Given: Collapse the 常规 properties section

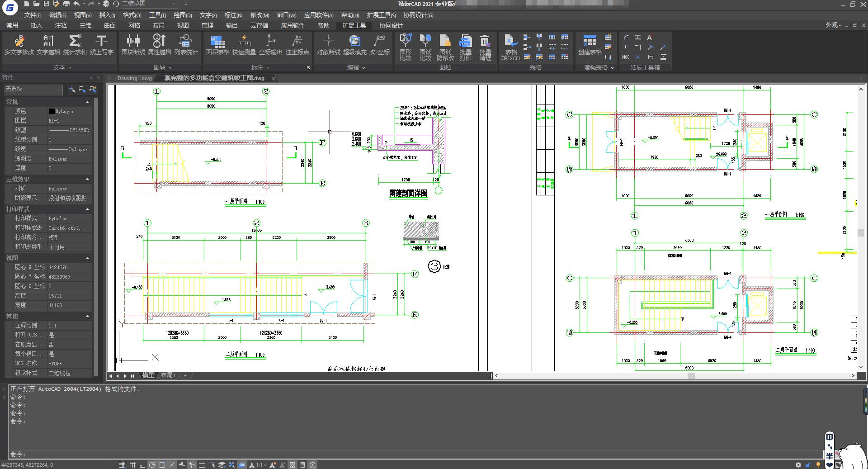Looking at the screenshot, I should (x=87, y=102).
